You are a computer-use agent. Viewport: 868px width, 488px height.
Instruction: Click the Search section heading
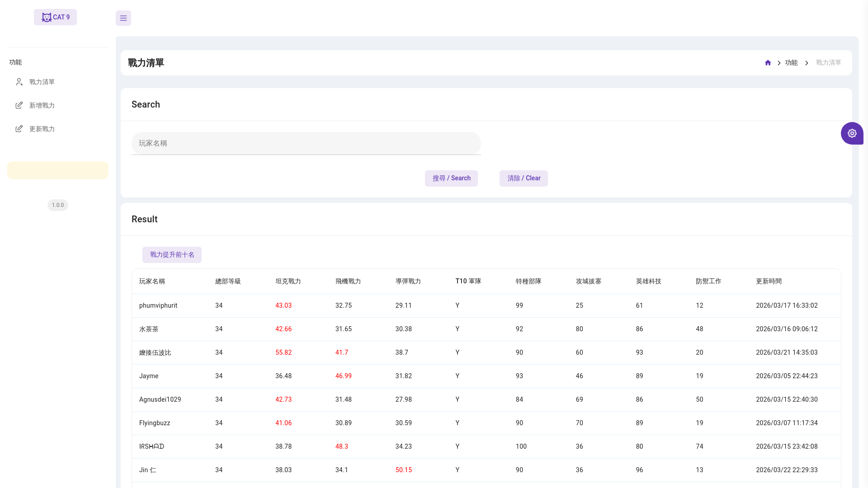click(146, 105)
